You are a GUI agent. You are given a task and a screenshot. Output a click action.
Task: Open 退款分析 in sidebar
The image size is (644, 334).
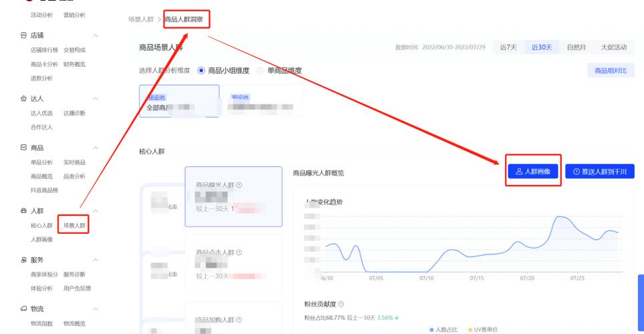click(x=41, y=78)
